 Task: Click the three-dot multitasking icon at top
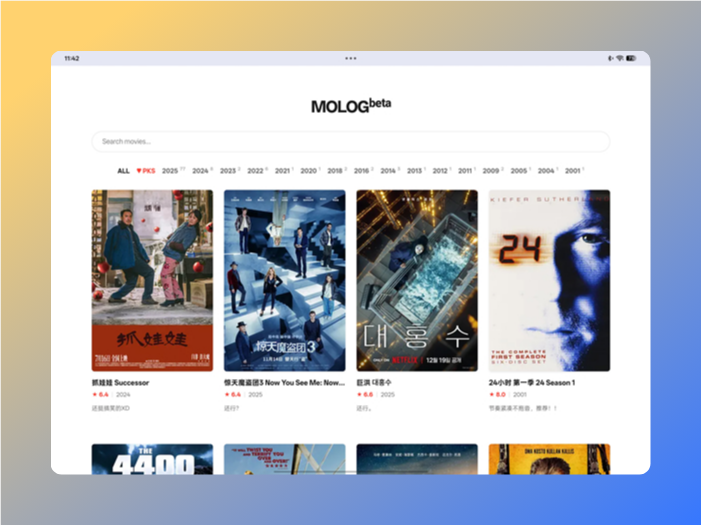350,58
